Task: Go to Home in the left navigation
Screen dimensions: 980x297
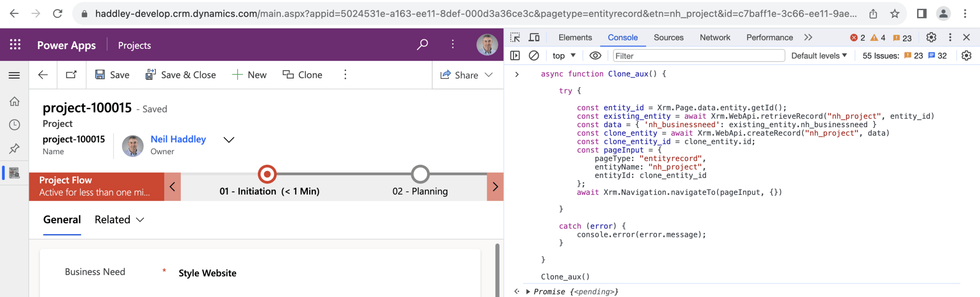Action: (x=15, y=101)
